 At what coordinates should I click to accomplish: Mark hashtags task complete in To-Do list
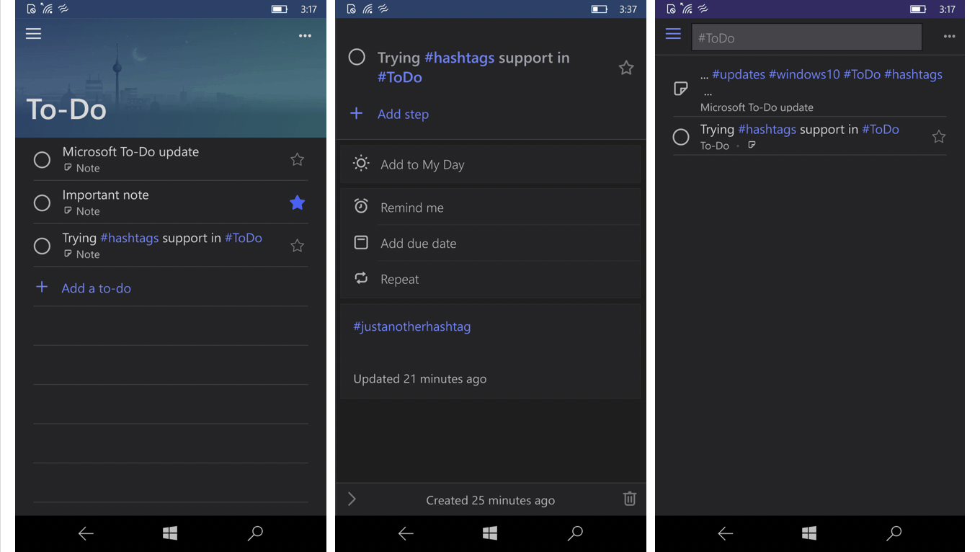[43, 246]
